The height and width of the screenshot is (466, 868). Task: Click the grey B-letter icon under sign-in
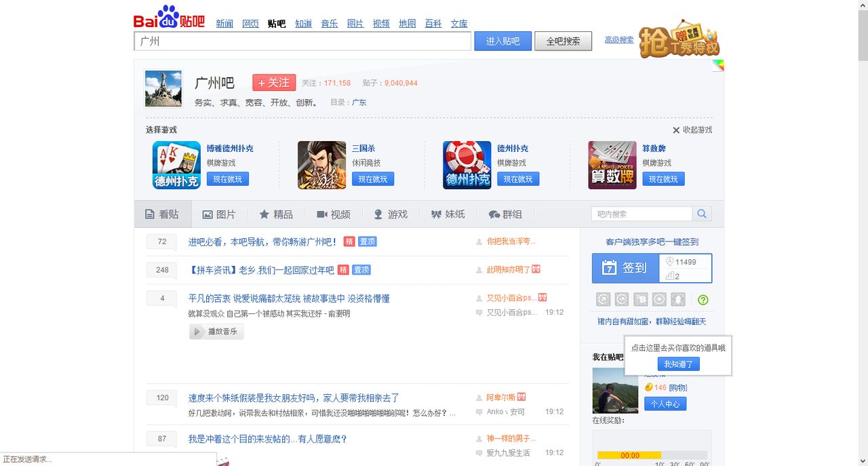coord(641,299)
